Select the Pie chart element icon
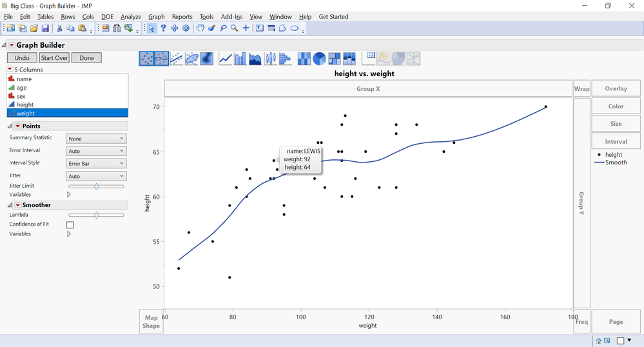644x347 pixels. (319, 59)
